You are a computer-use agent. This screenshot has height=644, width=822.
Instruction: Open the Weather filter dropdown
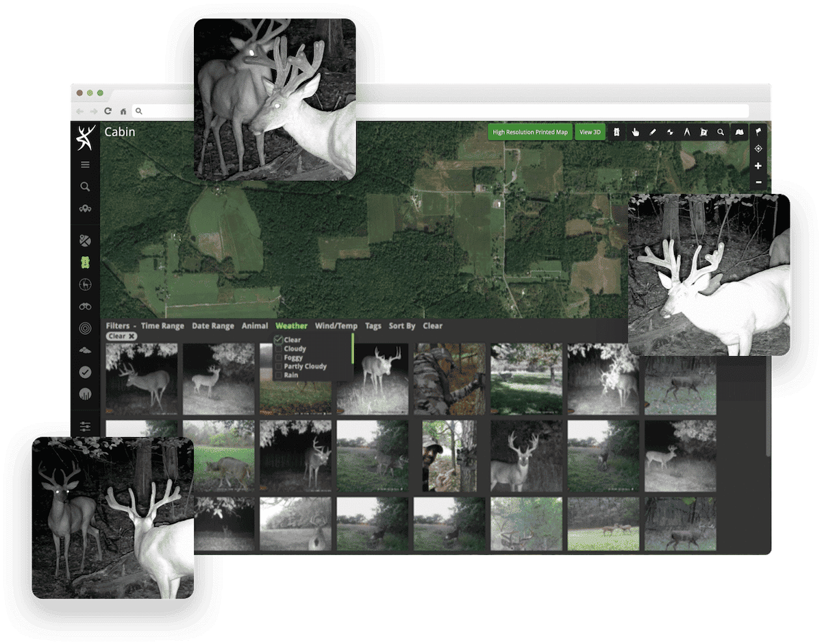point(291,325)
